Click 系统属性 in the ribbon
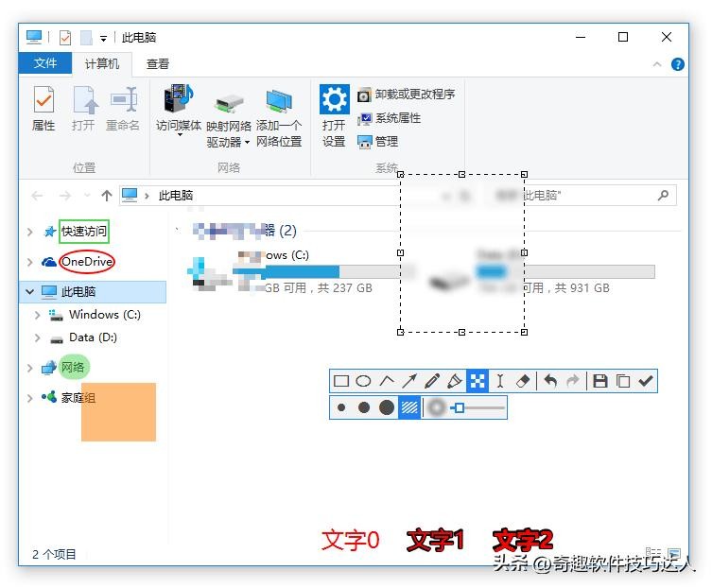The height and width of the screenshot is (588, 712). coord(397,118)
